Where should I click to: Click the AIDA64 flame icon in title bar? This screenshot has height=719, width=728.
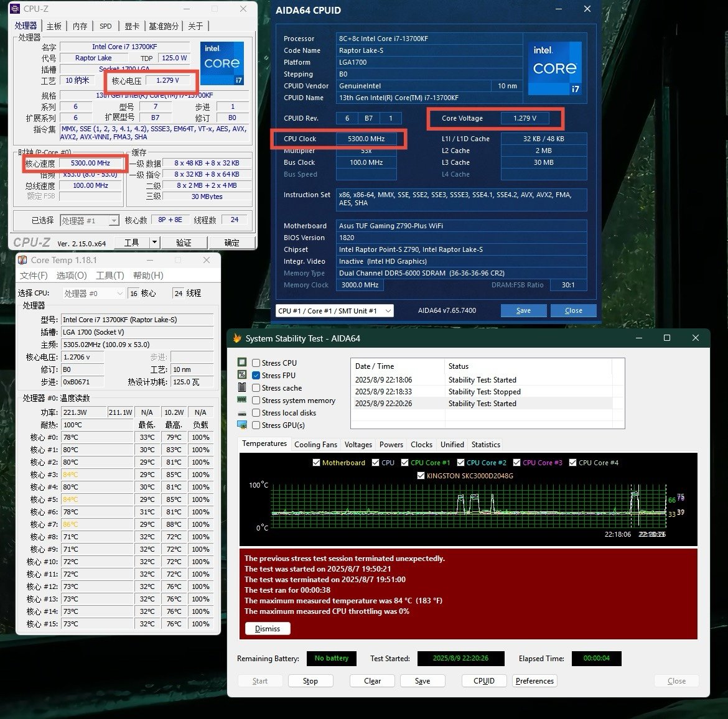point(237,338)
